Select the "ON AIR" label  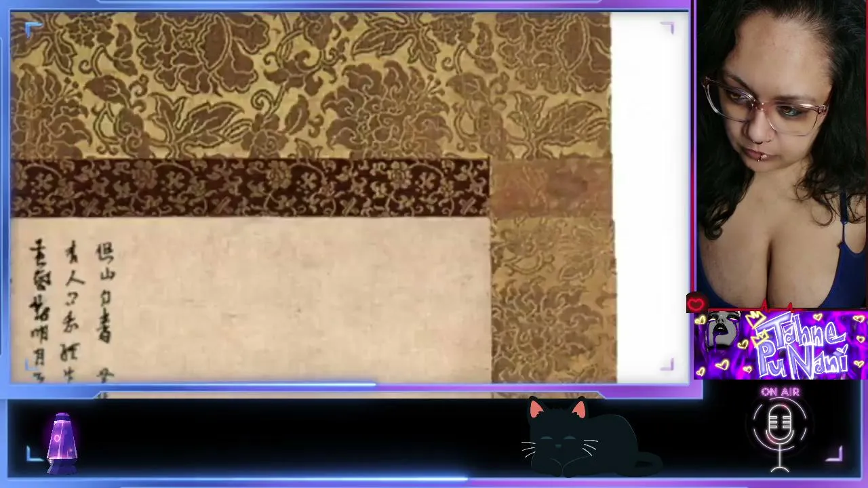point(780,392)
